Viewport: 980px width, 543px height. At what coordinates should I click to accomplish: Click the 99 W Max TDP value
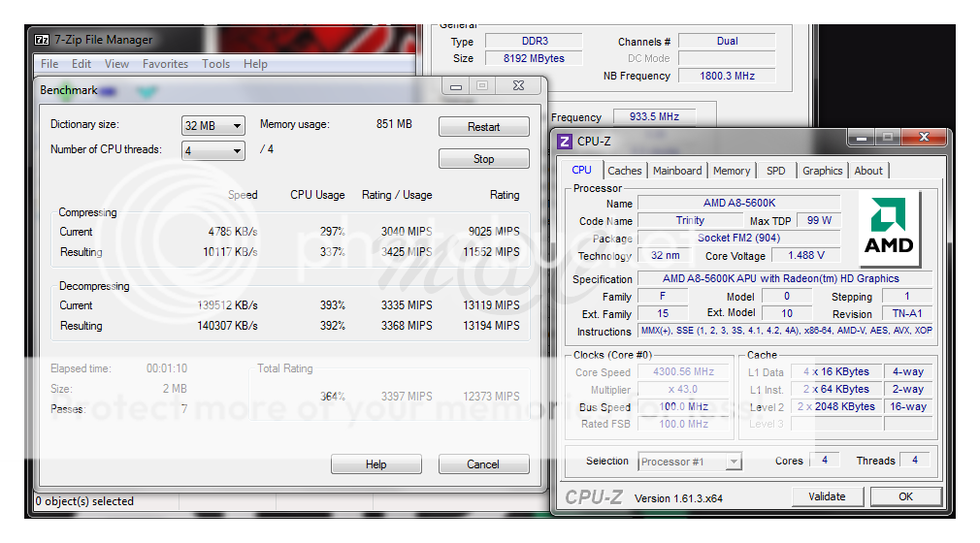coord(819,220)
